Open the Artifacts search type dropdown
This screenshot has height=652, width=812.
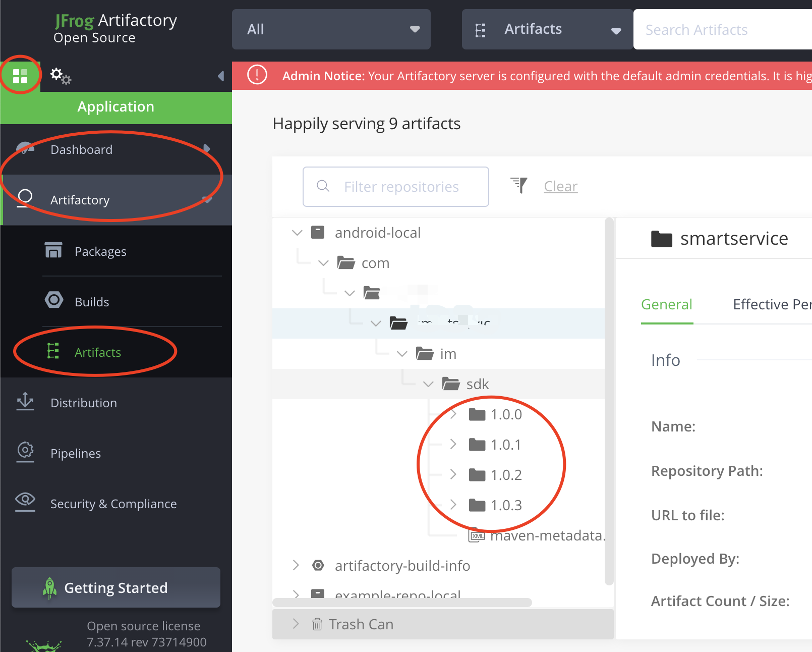click(616, 29)
